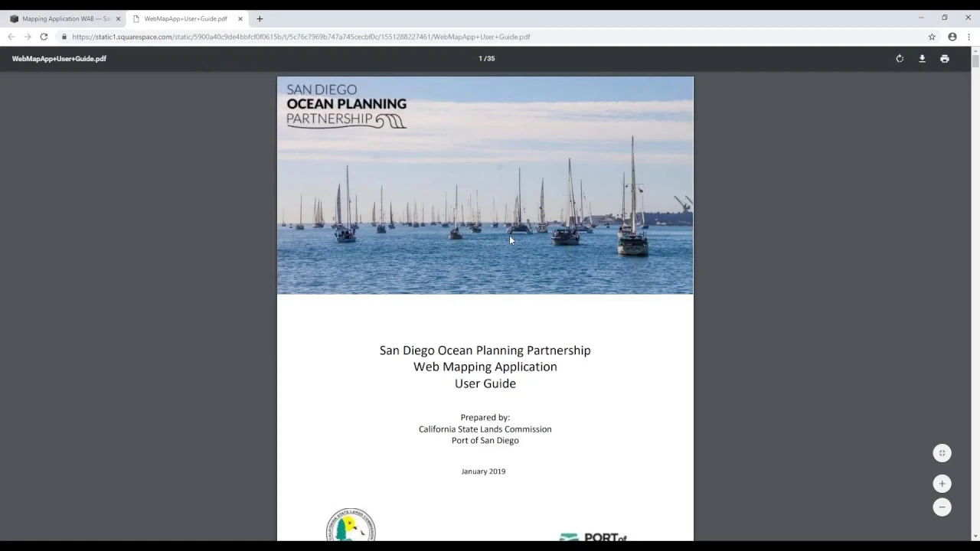Bookmark this page with the star

click(932, 37)
